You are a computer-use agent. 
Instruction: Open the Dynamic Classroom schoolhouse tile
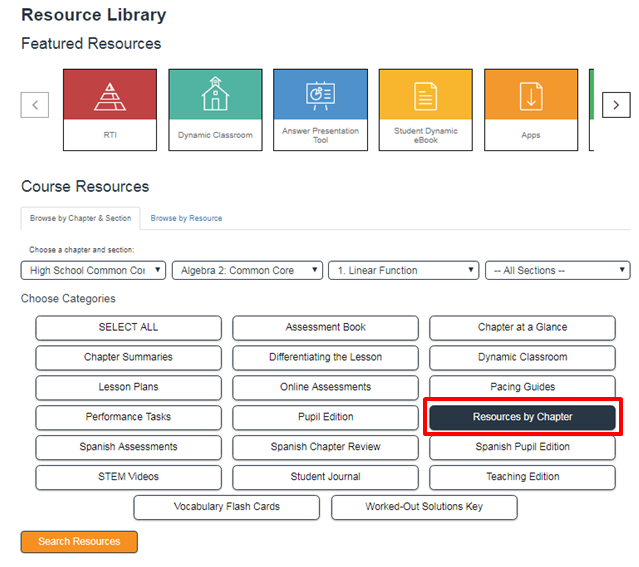tap(215, 109)
